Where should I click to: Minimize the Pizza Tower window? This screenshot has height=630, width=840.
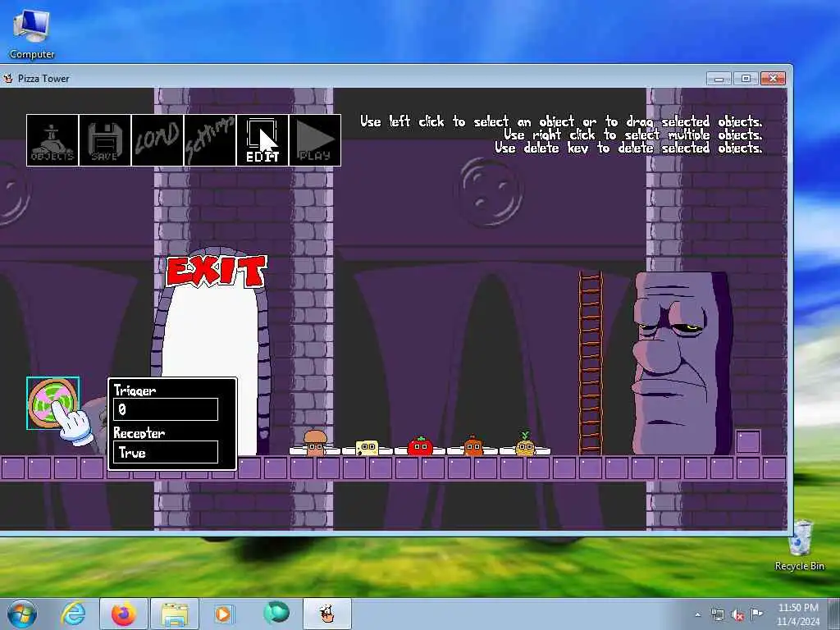719,79
